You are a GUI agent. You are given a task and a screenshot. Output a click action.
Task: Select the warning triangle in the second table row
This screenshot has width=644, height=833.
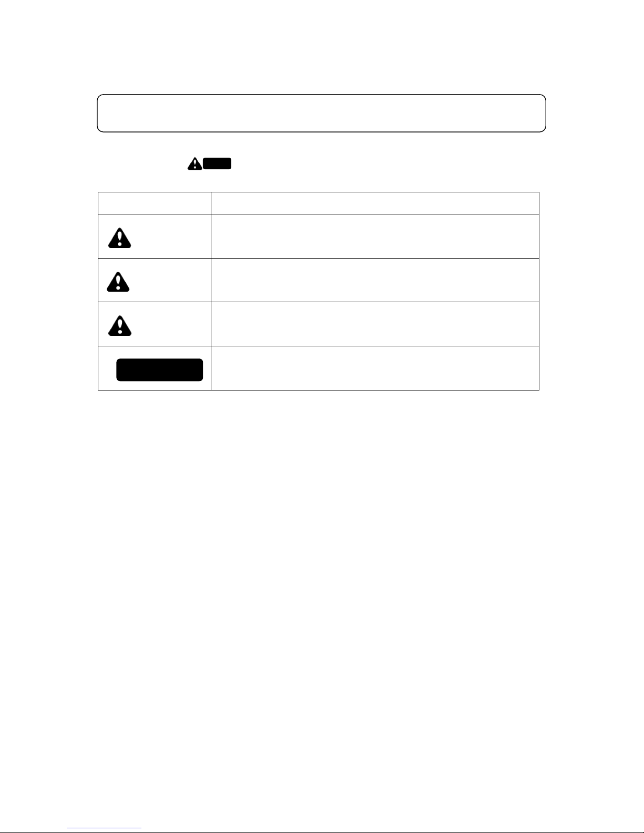(x=119, y=282)
